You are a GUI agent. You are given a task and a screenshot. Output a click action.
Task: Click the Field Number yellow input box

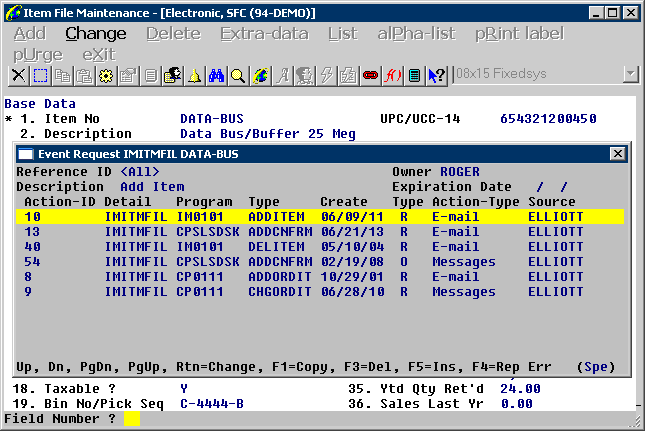(x=132, y=419)
